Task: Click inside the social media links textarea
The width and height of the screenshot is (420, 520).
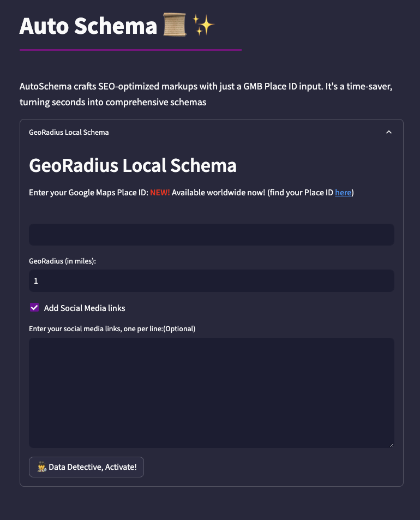Action: (x=212, y=393)
